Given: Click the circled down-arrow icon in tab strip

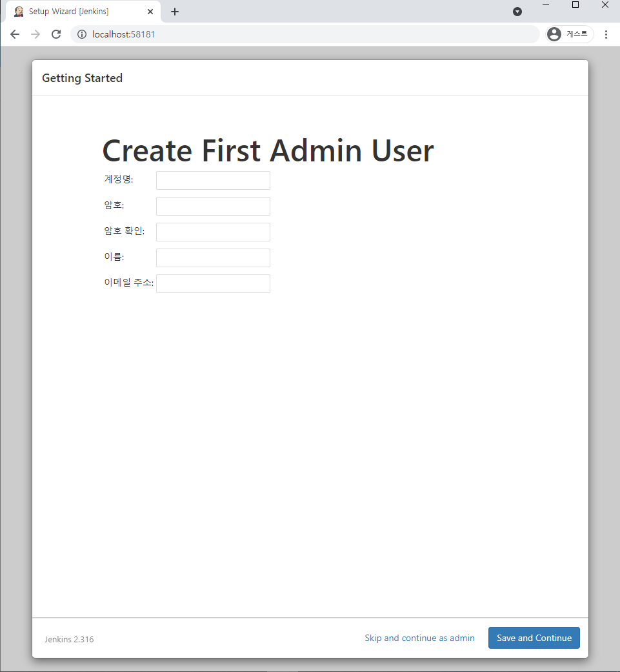Looking at the screenshot, I should (x=517, y=12).
